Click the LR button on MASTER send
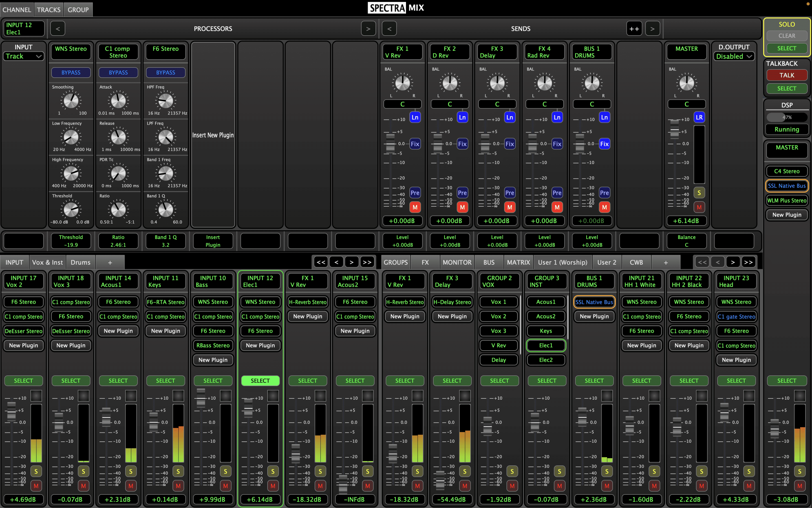 (x=699, y=117)
